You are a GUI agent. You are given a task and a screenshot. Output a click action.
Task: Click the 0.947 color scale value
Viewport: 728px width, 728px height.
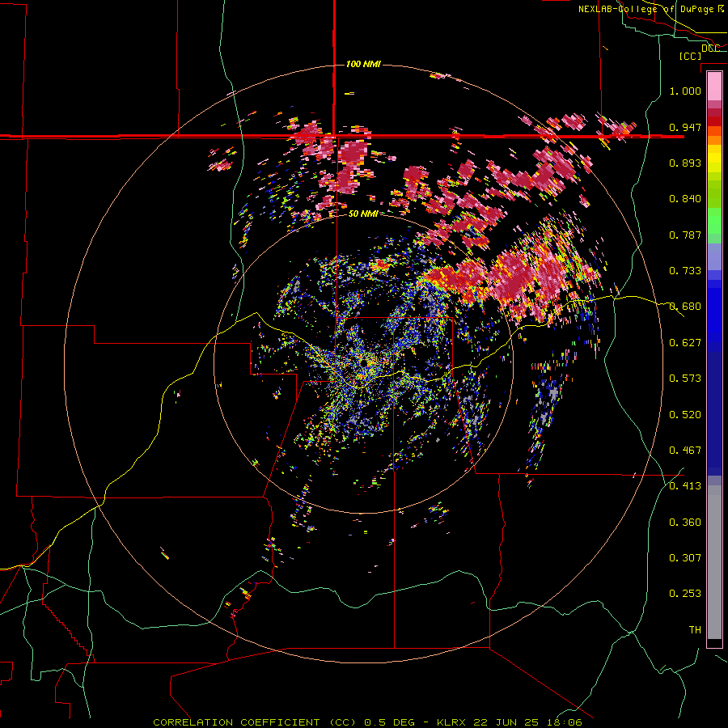tap(685, 127)
